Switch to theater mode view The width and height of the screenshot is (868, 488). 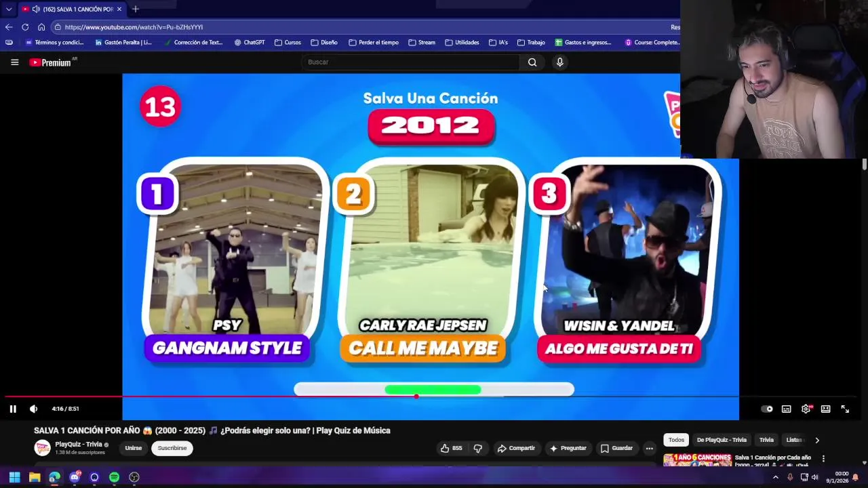coord(825,409)
